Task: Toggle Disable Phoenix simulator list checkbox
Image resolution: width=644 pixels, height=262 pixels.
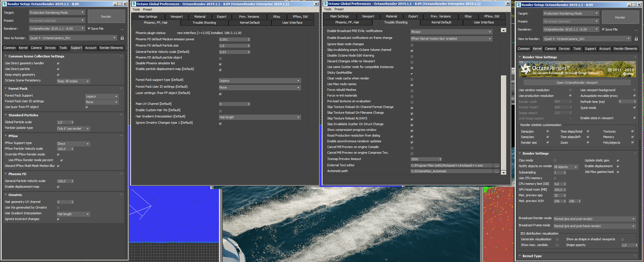Action: coord(220,64)
